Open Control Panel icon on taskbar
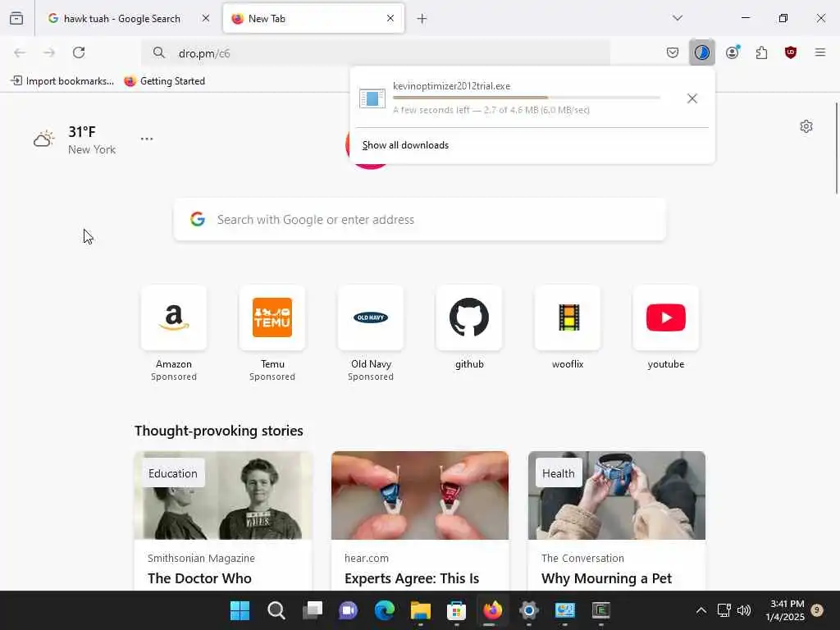840x630 pixels. 564,610
